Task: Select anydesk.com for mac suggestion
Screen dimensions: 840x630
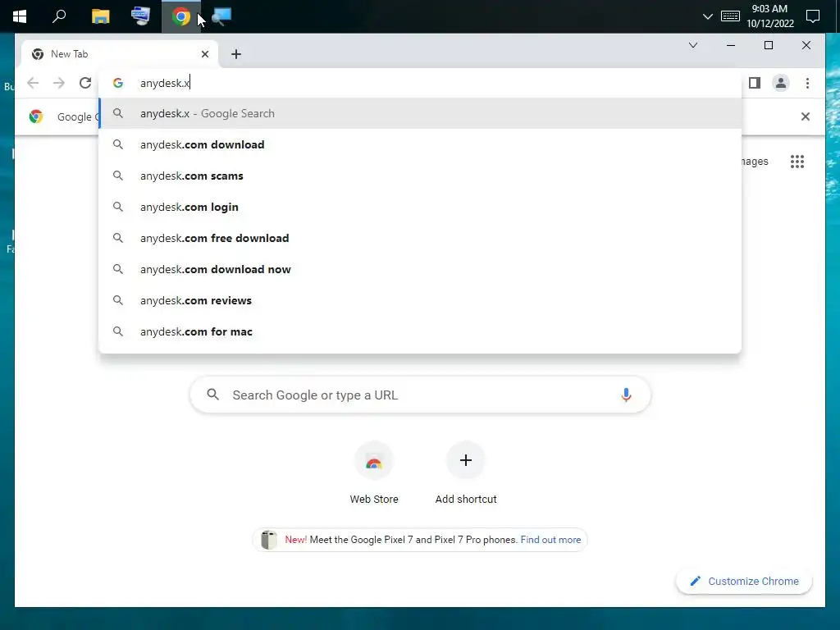Action: [x=421, y=331]
